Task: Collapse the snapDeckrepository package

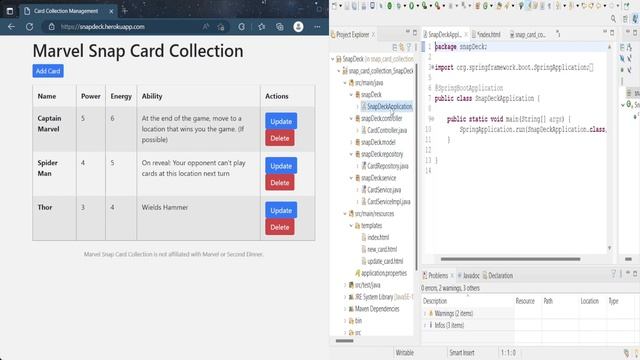Action: click(351, 154)
